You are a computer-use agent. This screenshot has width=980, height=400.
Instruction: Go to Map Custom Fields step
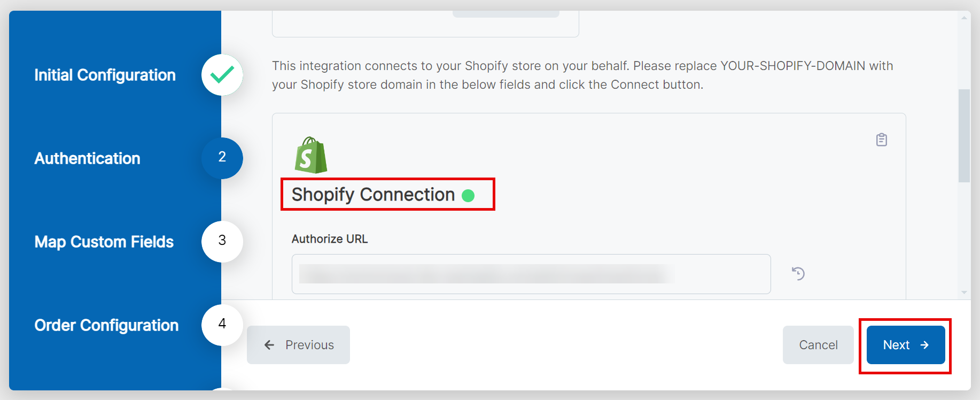click(x=104, y=242)
